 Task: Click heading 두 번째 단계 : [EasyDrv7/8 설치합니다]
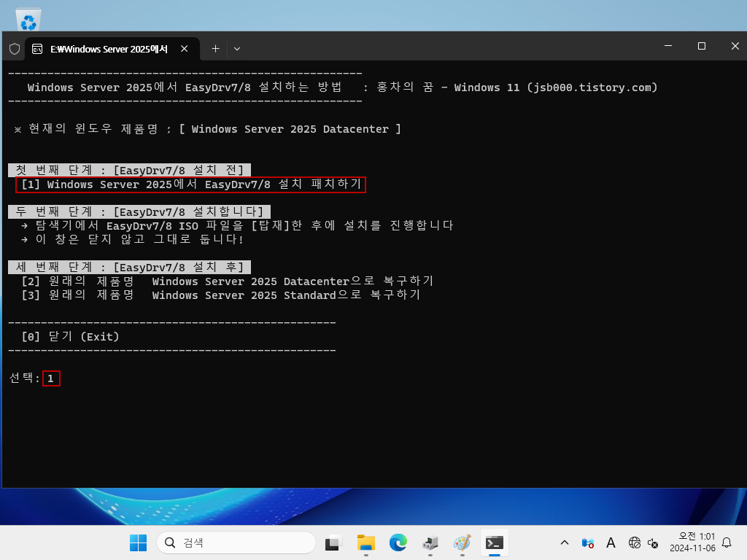tap(139, 211)
